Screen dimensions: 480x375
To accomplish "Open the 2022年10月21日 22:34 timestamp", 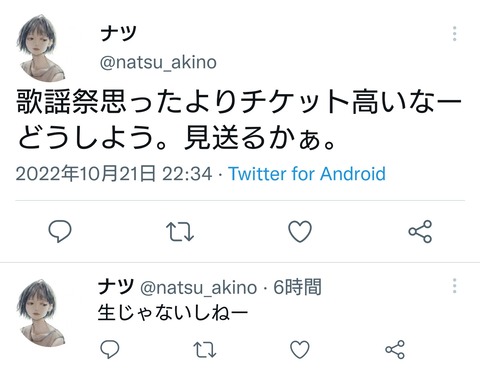I will pos(114,174).
